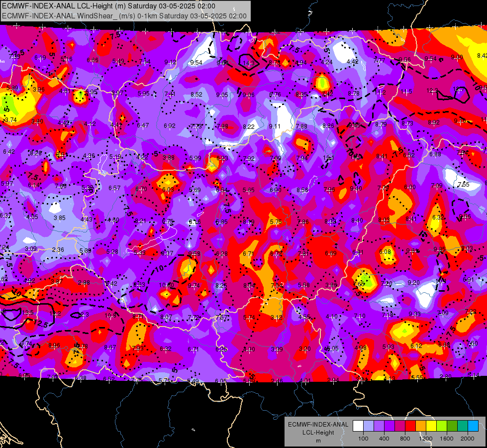This screenshot has height=448, width=487.
Task: Select the pale lavender legend swatch
Action: tap(368, 426)
